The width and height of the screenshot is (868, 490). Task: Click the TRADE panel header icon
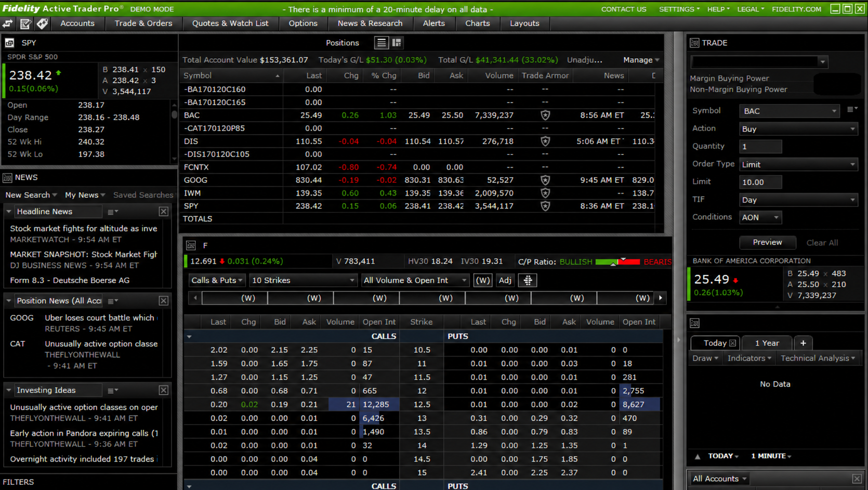coord(694,43)
